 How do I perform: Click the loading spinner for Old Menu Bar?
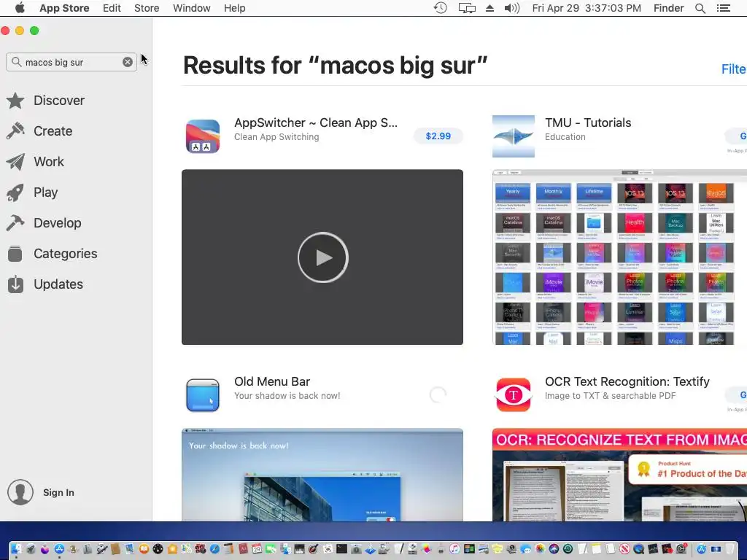[x=438, y=394]
